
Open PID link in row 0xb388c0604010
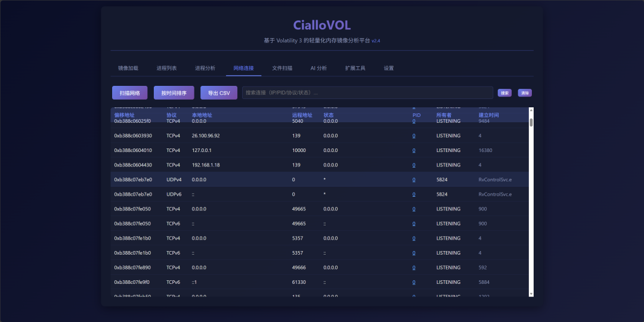click(x=414, y=150)
